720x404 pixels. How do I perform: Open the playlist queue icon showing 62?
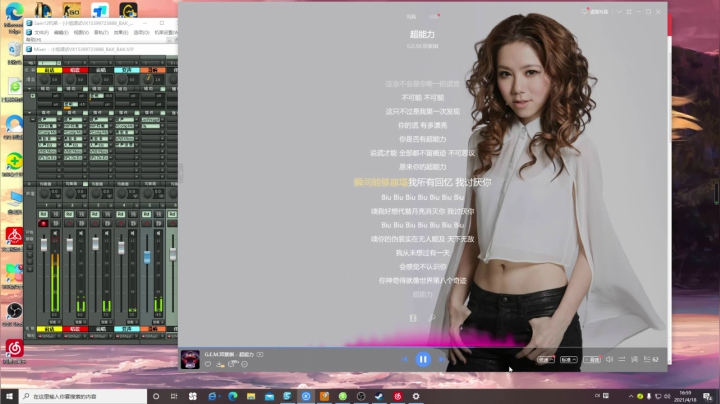[651, 359]
